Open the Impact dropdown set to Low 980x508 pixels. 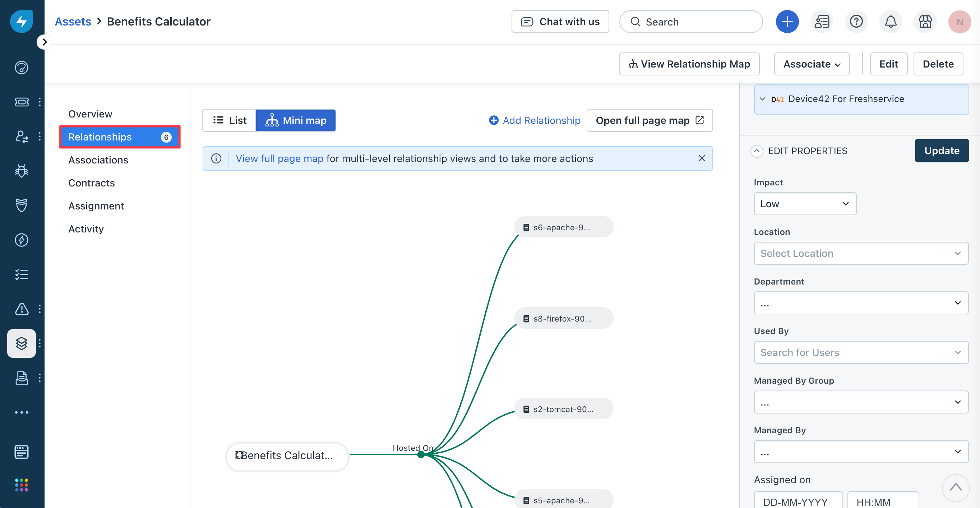pyautogui.click(x=805, y=204)
